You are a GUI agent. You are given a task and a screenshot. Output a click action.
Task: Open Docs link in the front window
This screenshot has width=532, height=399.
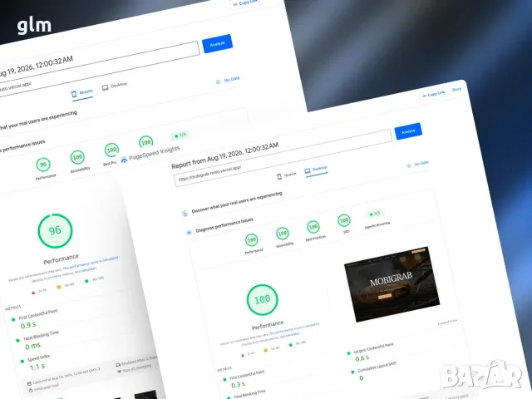456,90
